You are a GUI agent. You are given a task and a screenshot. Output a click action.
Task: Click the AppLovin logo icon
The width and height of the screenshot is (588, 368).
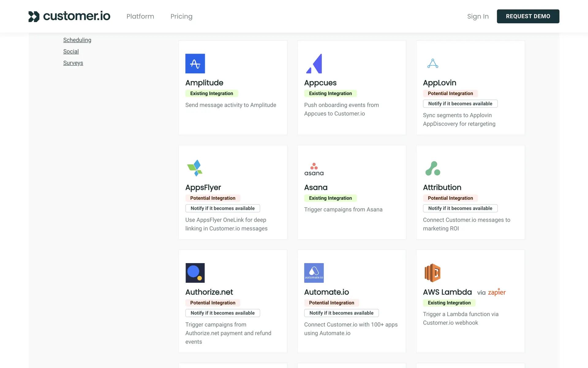[x=433, y=63]
